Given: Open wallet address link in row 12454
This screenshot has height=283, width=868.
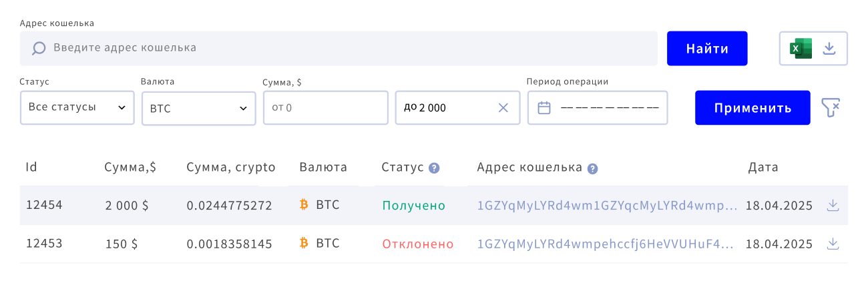Looking at the screenshot, I should click(x=607, y=206).
